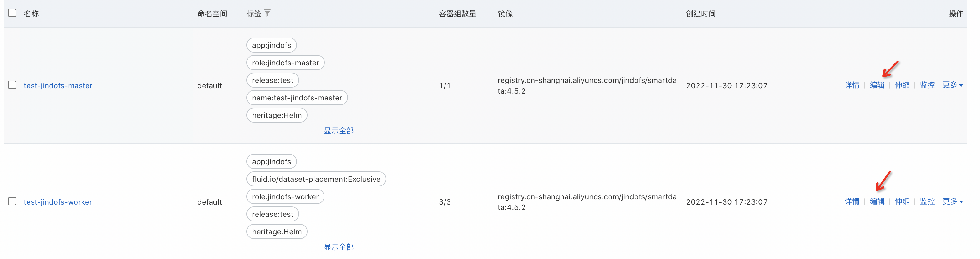Expand all labels for test-jindofs-master
This screenshot has height=259, width=980.
338,131
